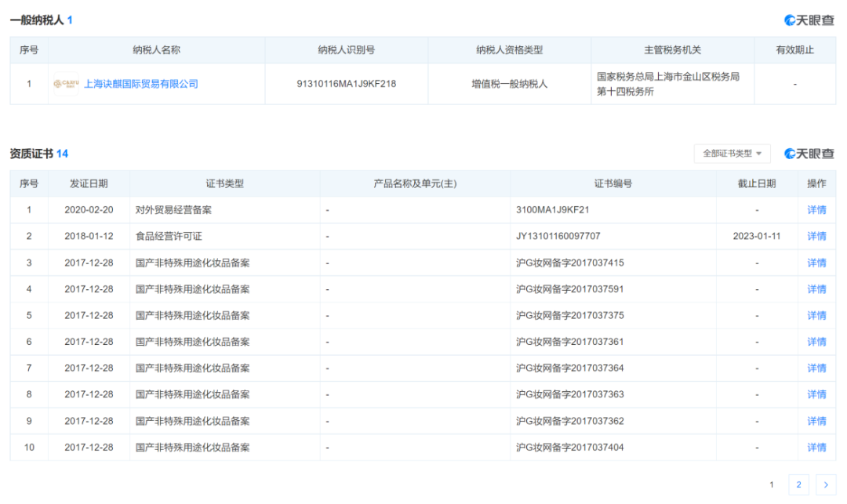Click the next page arrow button

[x=826, y=484]
